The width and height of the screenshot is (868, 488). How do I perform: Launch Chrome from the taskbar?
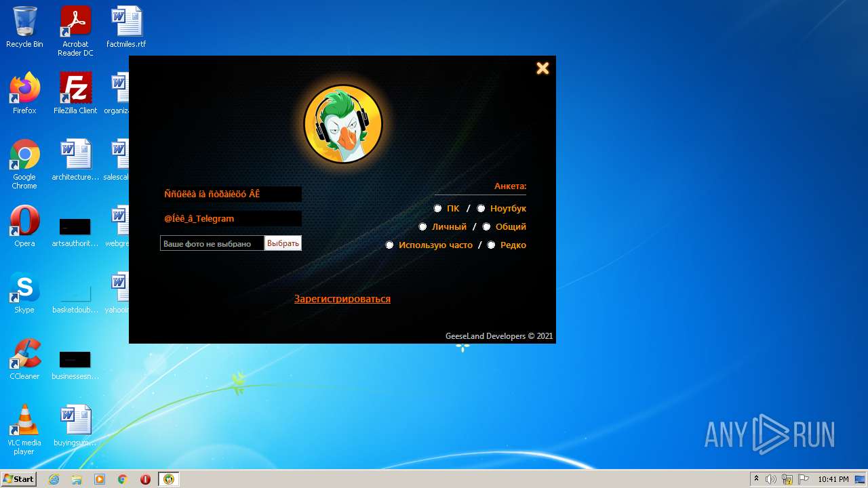[123, 479]
